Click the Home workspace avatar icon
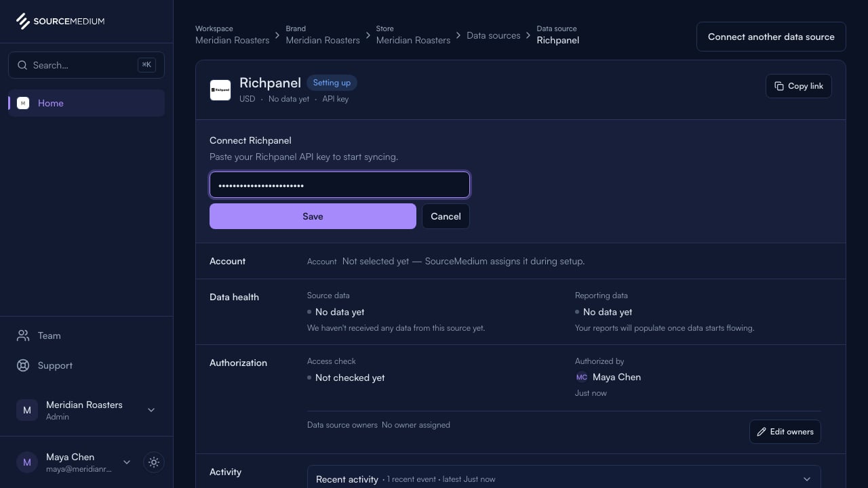This screenshot has width=868, height=488. [x=23, y=103]
